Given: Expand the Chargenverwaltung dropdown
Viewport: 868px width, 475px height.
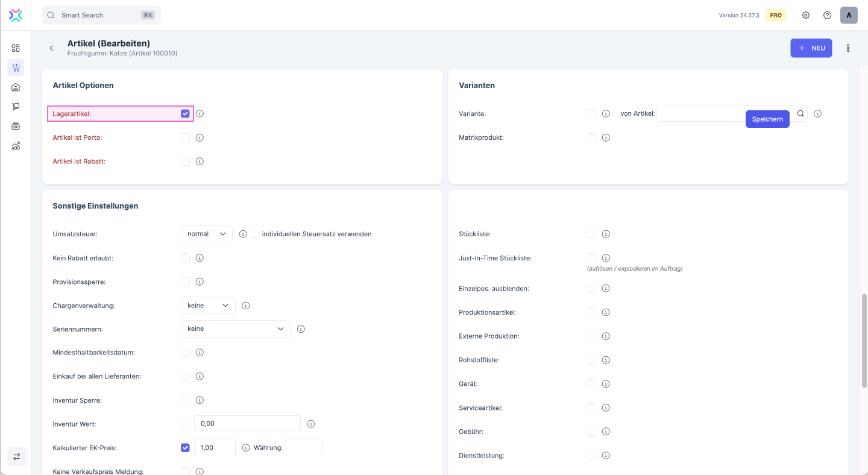Looking at the screenshot, I should click(207, 306).
